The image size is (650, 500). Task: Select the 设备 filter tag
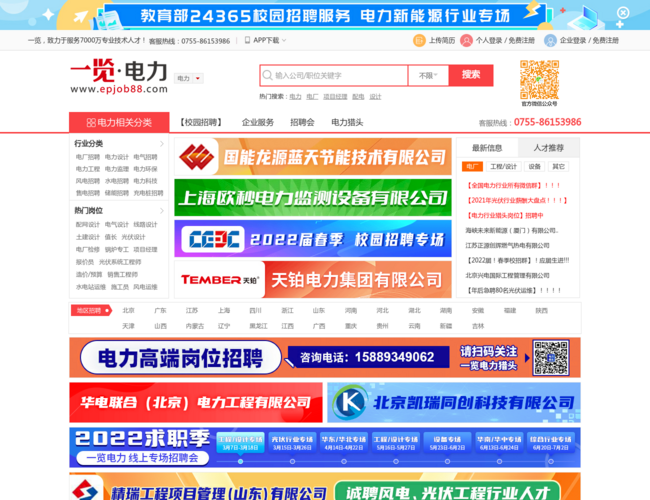[x=534, y=167]
